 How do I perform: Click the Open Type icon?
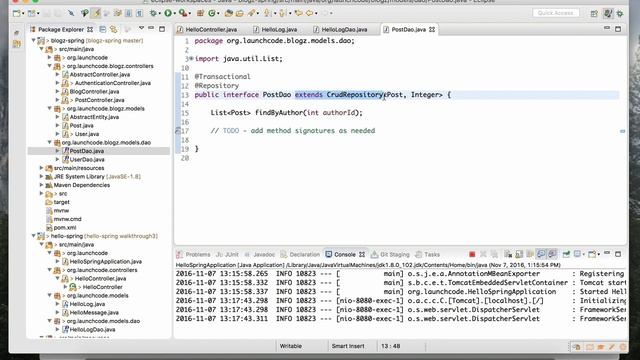tap(229, 13)
